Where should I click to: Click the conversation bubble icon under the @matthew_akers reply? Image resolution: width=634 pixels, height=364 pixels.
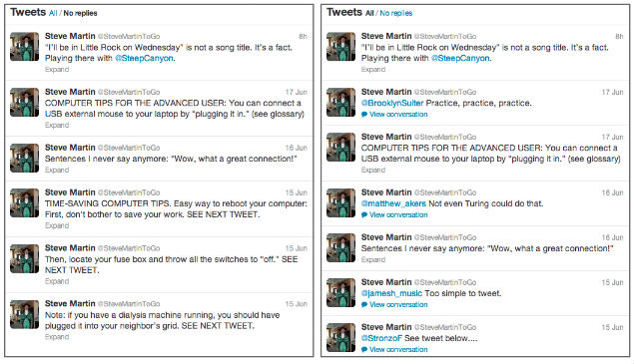[364, 215]
